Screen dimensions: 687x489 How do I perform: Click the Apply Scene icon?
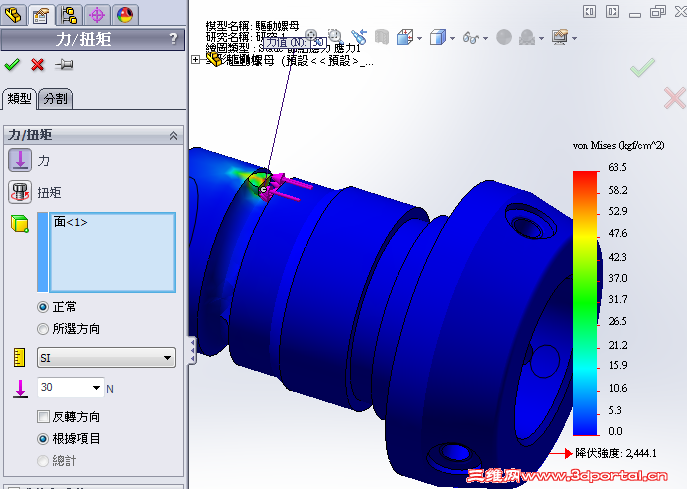(x=527, y=38)
